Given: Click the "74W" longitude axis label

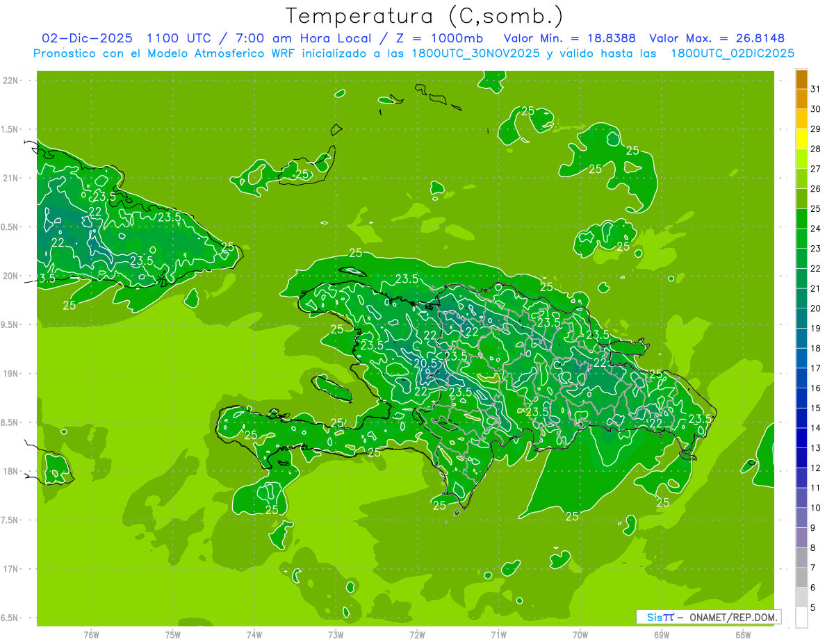Looking at the screenshot, I should pyautogui.click(x=254, y=634).
